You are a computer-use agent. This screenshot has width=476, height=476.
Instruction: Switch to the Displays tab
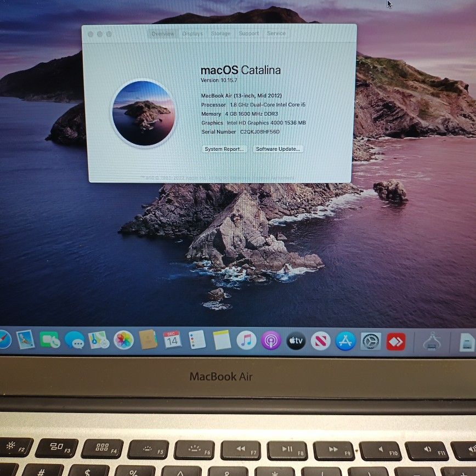pos(192,33)
